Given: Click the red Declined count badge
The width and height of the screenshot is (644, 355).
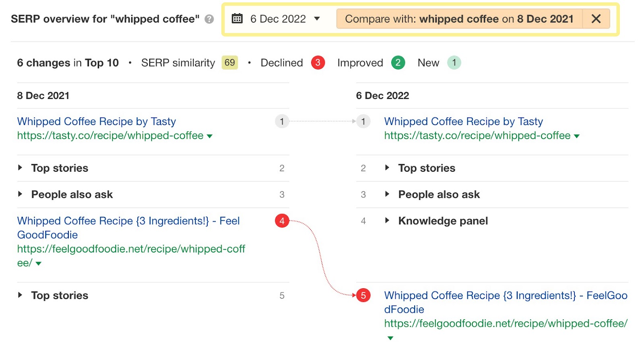Looking at the screenshot, I should coord(317,63).
